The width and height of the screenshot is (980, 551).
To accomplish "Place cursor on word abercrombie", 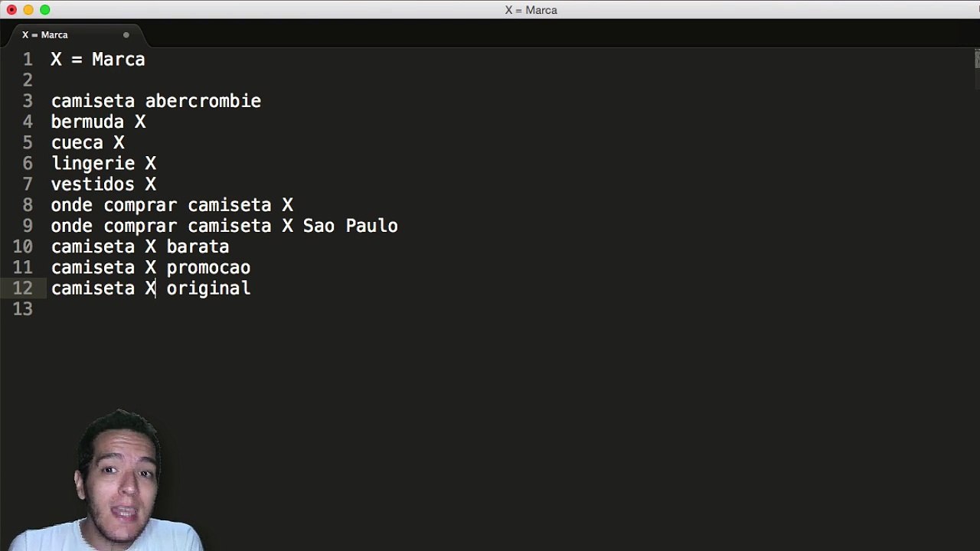I will [x=203, y=101].
